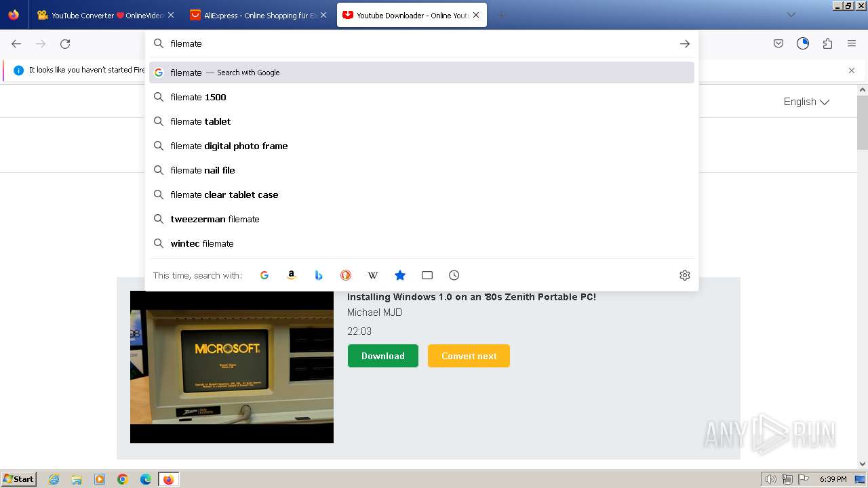
Task: Click the Convert next button
Action: click(469, 356)
